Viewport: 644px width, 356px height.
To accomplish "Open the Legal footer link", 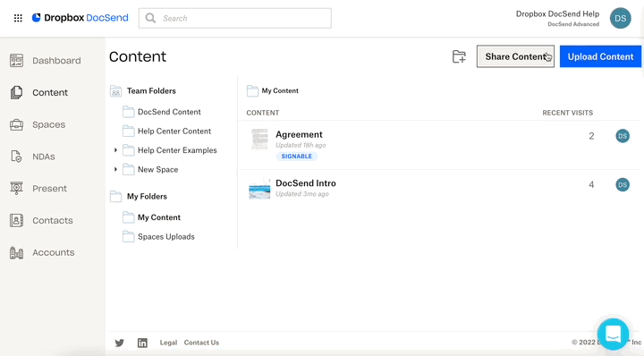I will pos(168,343).
